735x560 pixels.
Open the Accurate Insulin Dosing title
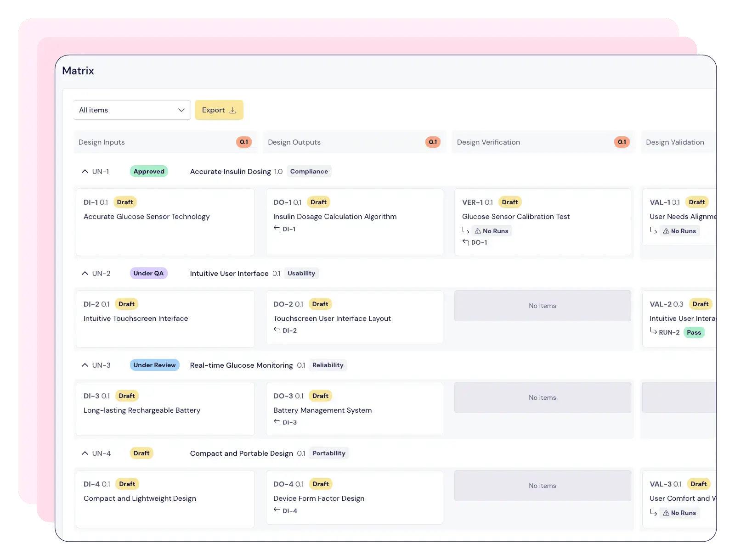[x=231, y=171]
